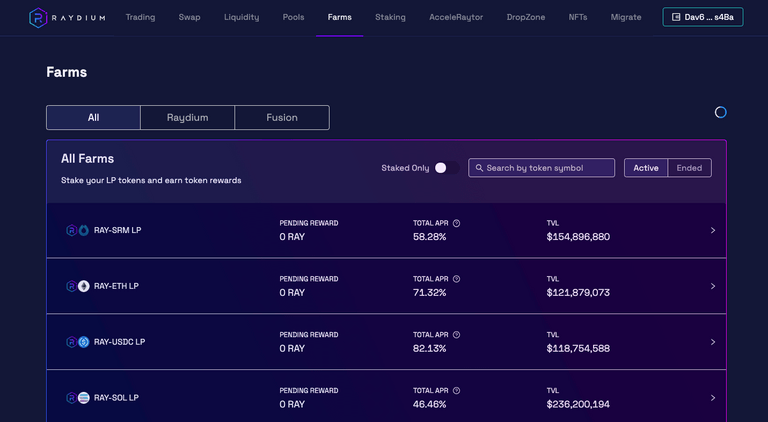Expand the RAY-SOL LP row chevron

[x=713, y=398]
